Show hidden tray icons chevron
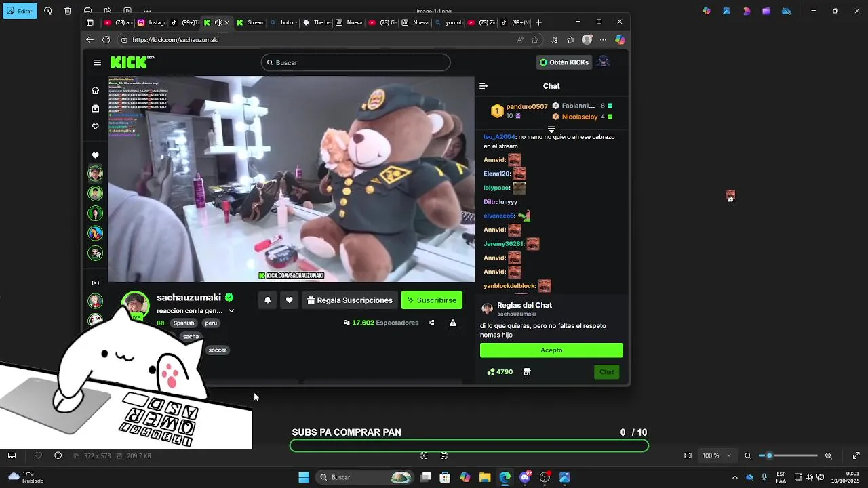This screenshot has height=488, width=868. coord(734,477)
